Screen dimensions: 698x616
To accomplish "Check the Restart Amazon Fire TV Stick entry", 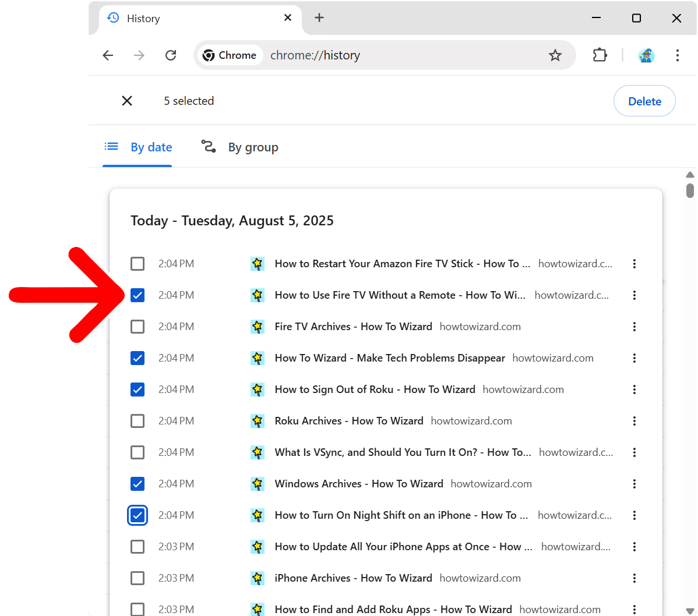I will click(x=138, y=264).
